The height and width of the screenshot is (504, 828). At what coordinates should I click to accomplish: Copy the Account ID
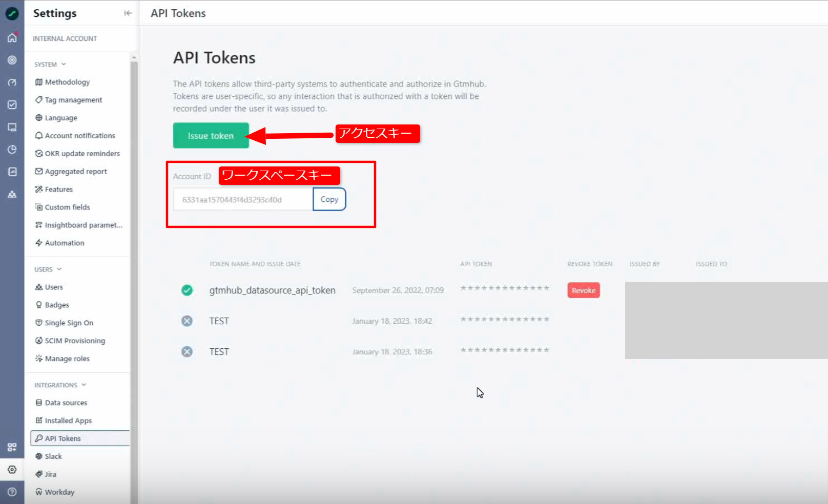[x=329, y=199]
